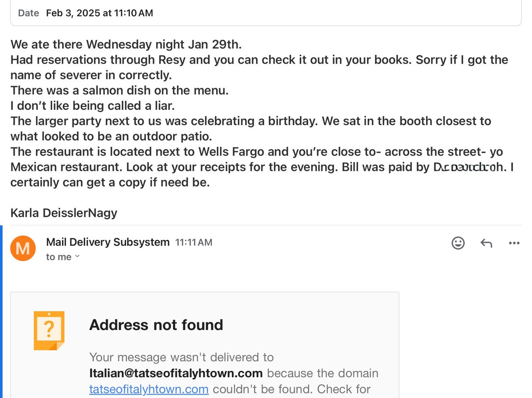Click 'Your message wasn't delivered to' text

181,357
